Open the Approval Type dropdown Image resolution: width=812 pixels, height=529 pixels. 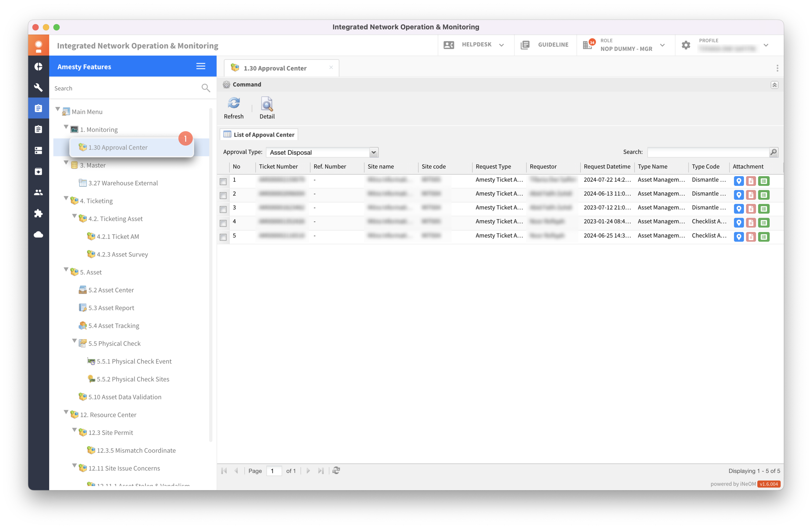(x=374, y=152)
